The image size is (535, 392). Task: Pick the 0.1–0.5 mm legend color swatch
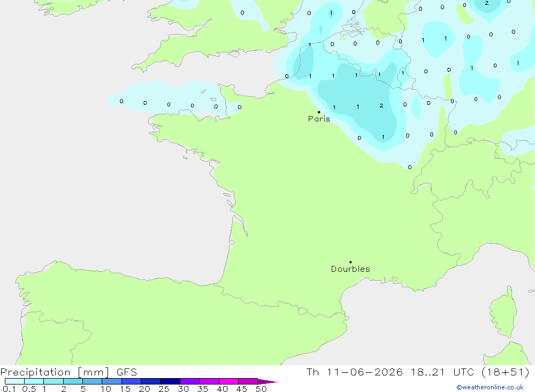click(x=14, y=381)
